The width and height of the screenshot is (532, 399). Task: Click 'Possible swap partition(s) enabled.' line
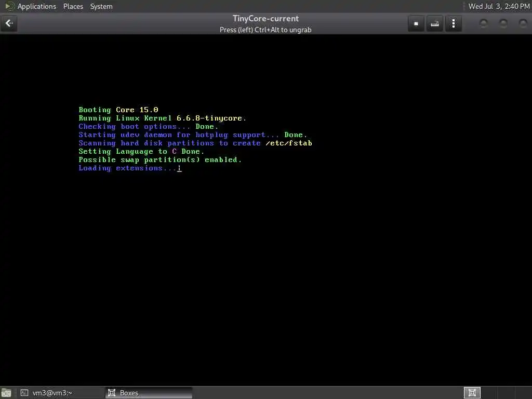(160, 160)
